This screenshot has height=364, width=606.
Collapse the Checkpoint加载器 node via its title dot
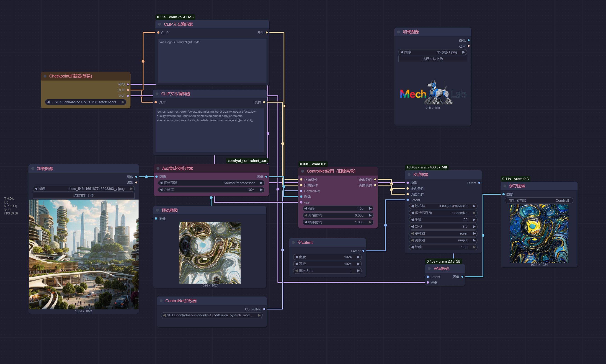point(45,76)
